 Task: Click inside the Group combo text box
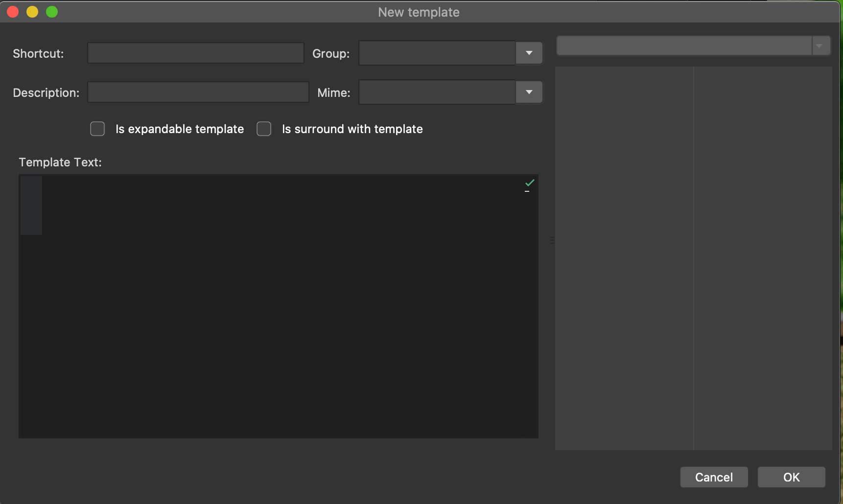tap(436, 53)
